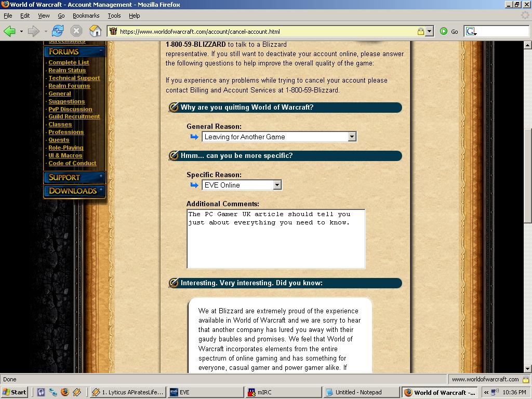Click the page vertical scrollbar thumb
This screenshot has width=532, height=399.
[x=528, y=176]
